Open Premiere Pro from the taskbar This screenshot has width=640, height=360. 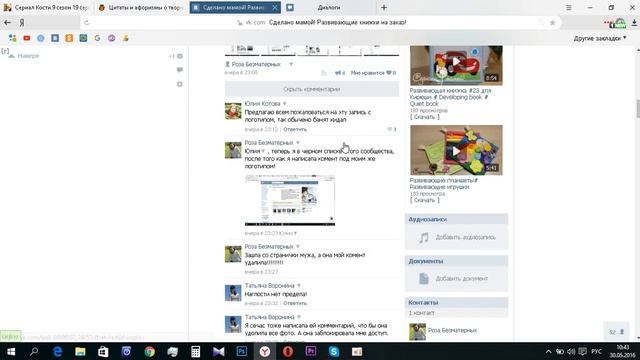311,351
